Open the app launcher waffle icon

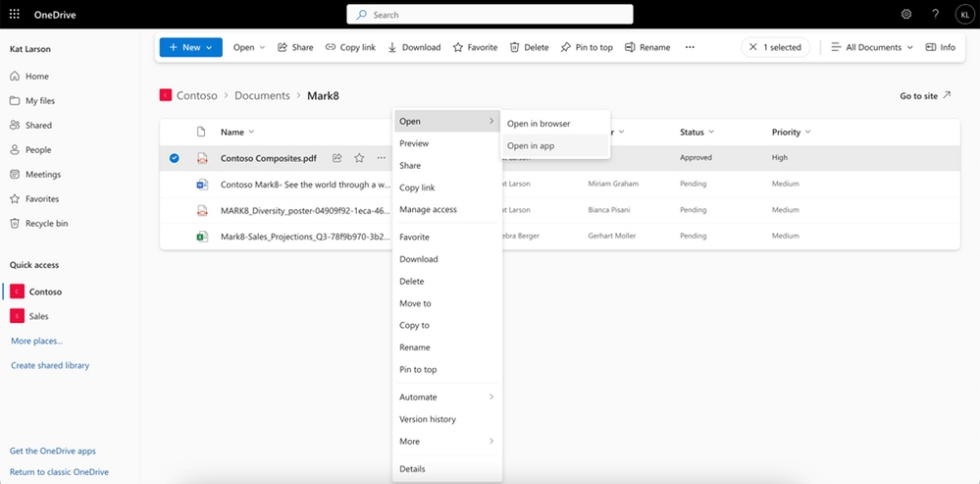(x=15, y=15)
